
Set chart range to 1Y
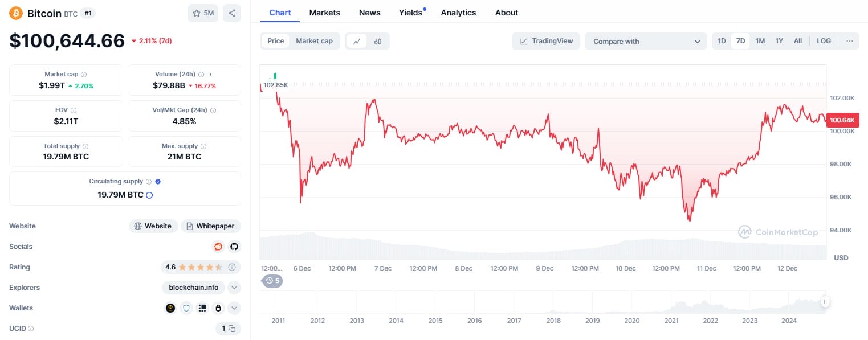779,41
